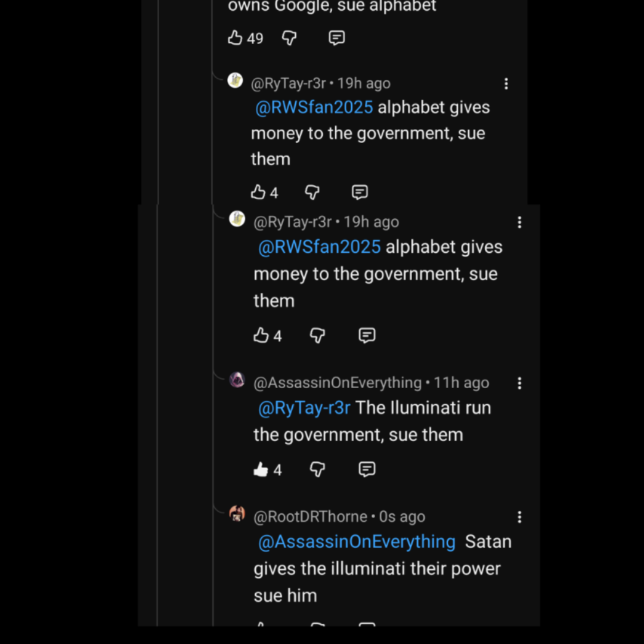Screen dimensions: 644x644
Task: Open the blue @AssassinOnEverything mention link
Action: [357, 541]
